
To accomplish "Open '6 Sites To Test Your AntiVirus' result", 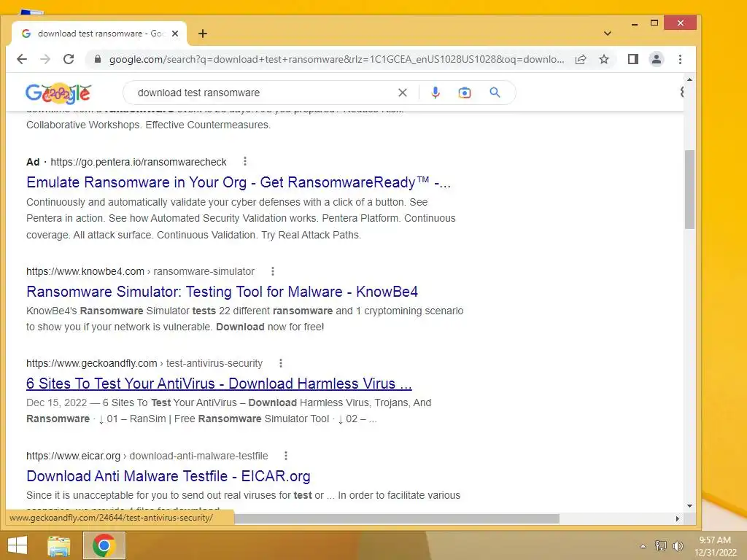I will click(x=219, y=384).
